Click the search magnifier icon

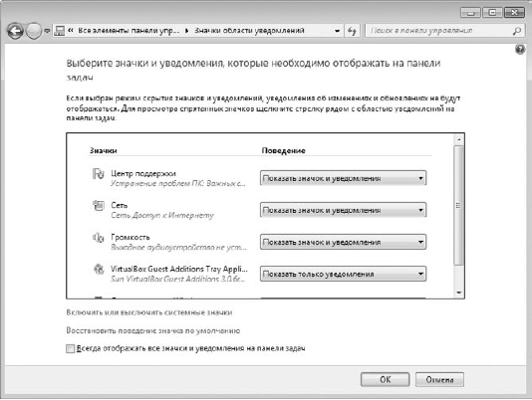517,31
